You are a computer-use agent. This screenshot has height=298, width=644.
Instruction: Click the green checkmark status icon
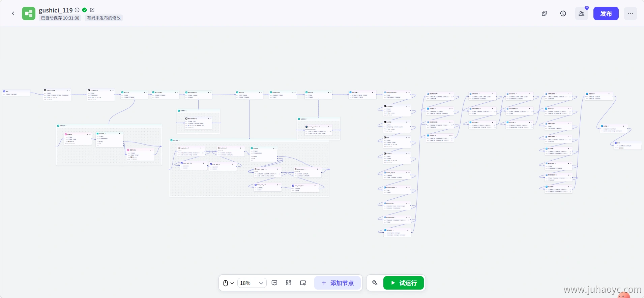(85, 10)
